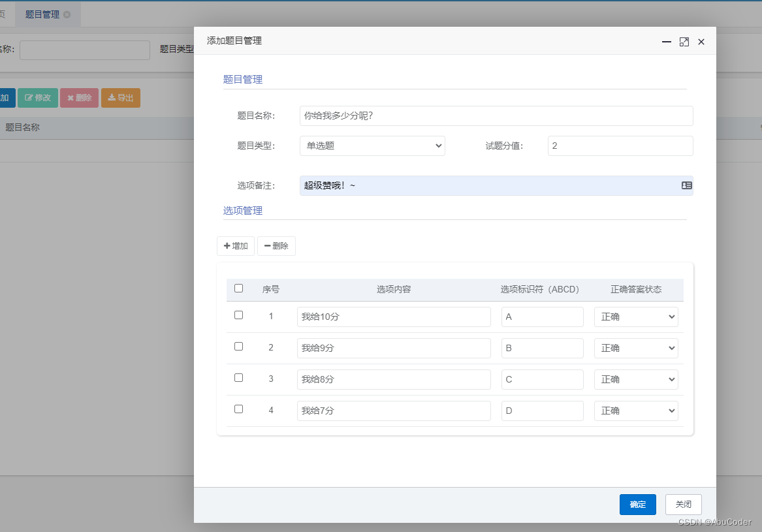
Task: Click the blue 确定 button
Action: (637, 505)
